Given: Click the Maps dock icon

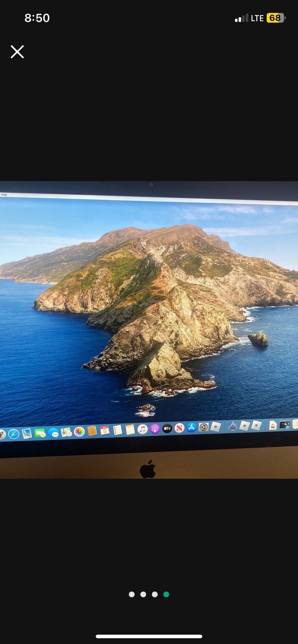Looking at the screenshot, I should click(66, 432).
